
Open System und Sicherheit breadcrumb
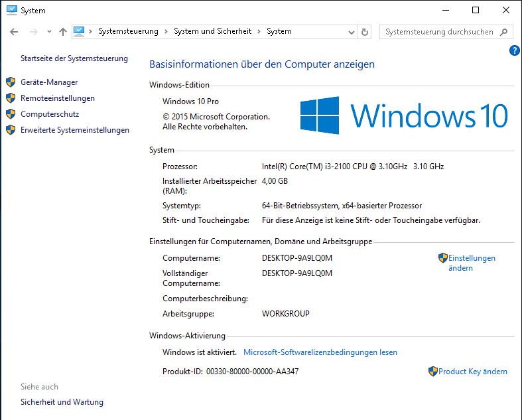(x=213, y=31)
